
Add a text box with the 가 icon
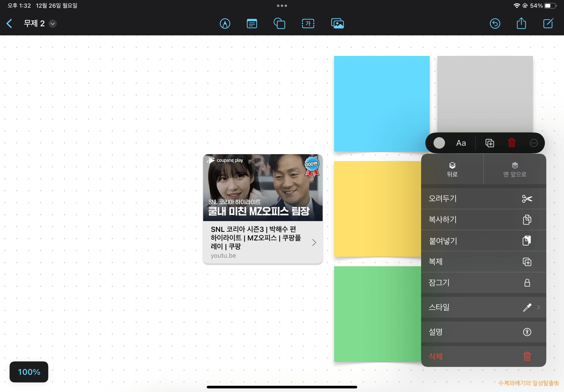pyautogui.click(x=308, y=23)
